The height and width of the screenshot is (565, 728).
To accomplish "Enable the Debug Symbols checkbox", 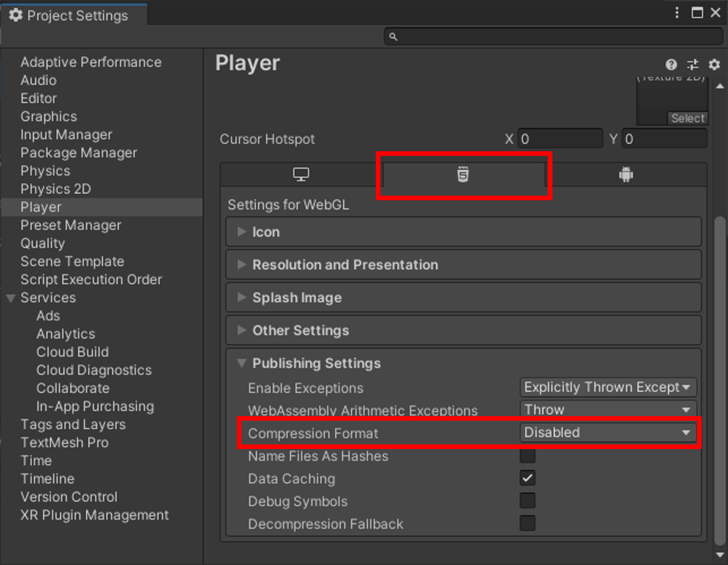I will (527, 501).
